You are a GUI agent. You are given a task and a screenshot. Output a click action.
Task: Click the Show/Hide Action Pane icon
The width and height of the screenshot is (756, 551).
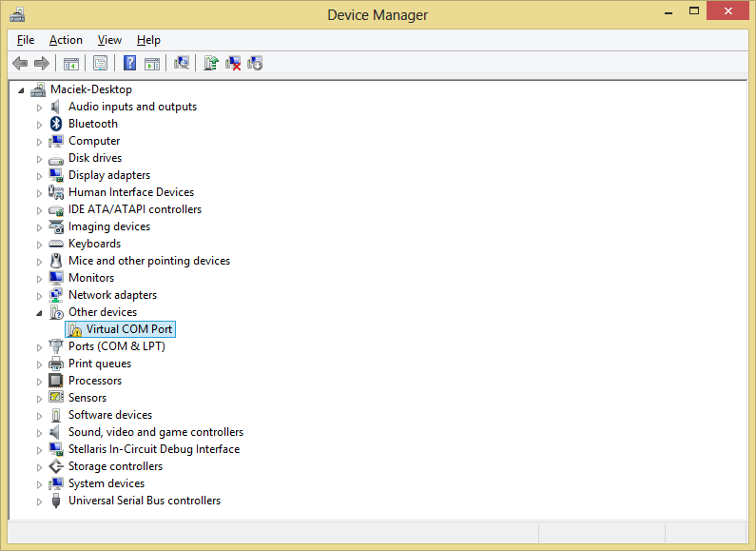coord(151,63)
